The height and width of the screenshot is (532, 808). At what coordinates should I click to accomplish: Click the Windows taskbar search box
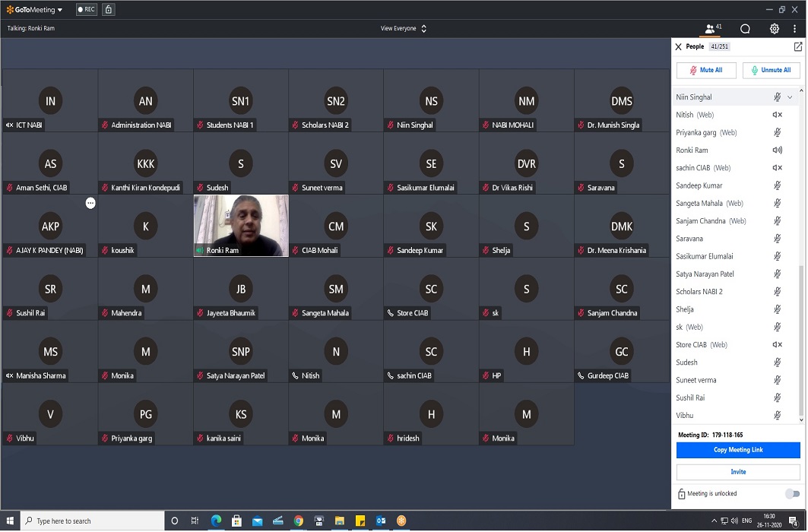point(91,521)
